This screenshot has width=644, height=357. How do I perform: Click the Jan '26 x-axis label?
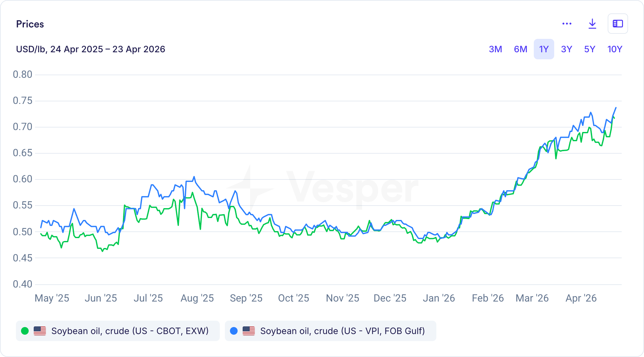(x=439, y=298)
